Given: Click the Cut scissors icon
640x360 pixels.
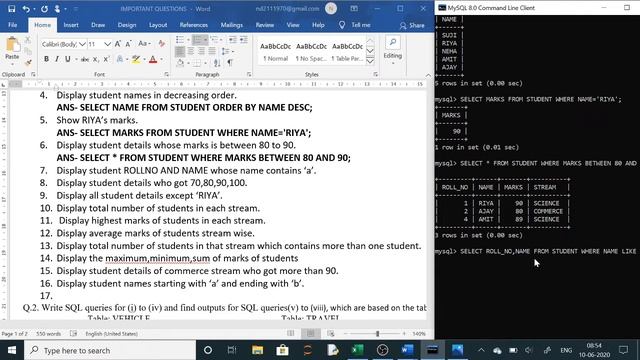Looking at the screenshot, I should [28, 40].
